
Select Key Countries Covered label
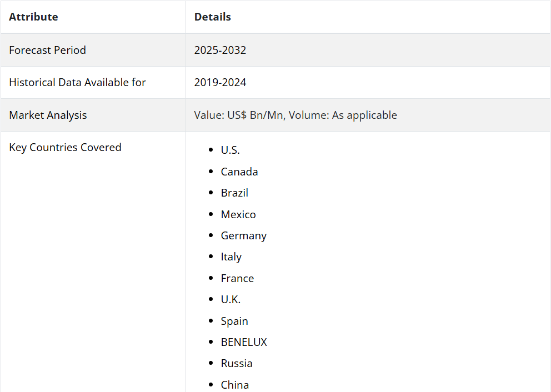tap(65, 148)
